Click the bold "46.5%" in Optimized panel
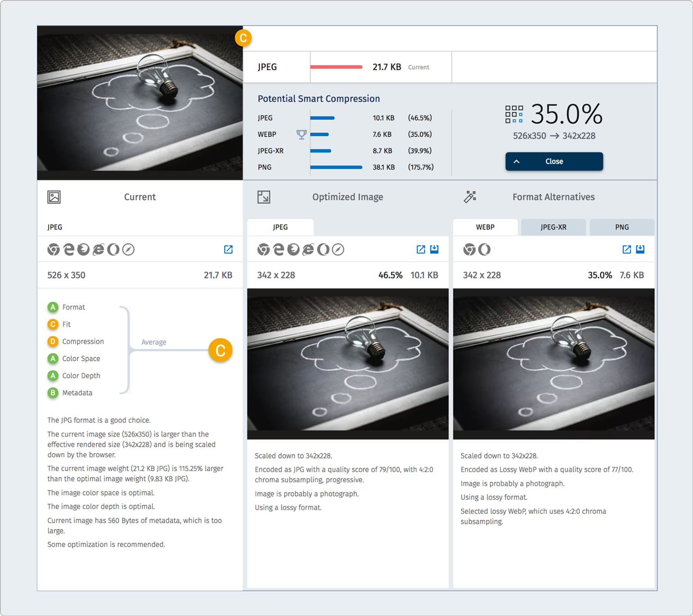Image resolution: width=693 pixels, height=616 pixels. (x=390, y=275)
